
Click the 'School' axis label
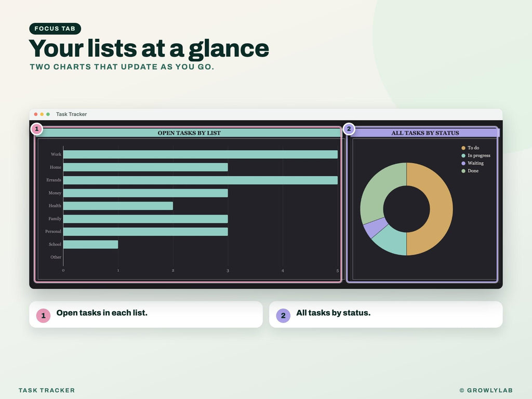[55, 244]
